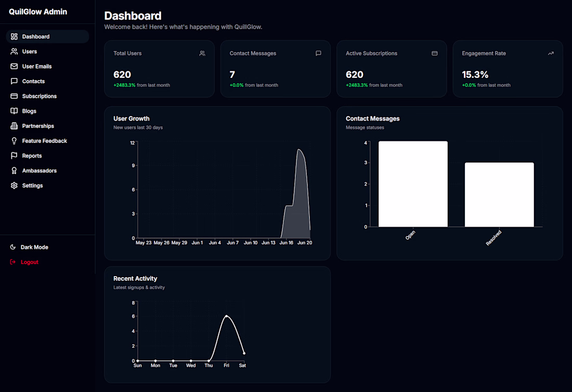Open Settings from the sidebar
The width and height of the screenshot is (572, 392).
(47, 186)
